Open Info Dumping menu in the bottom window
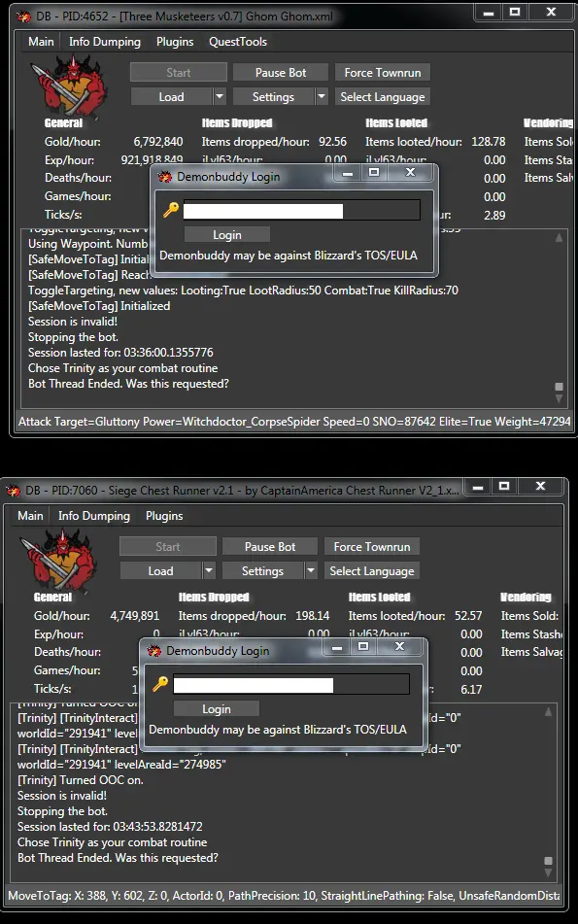 94,516
